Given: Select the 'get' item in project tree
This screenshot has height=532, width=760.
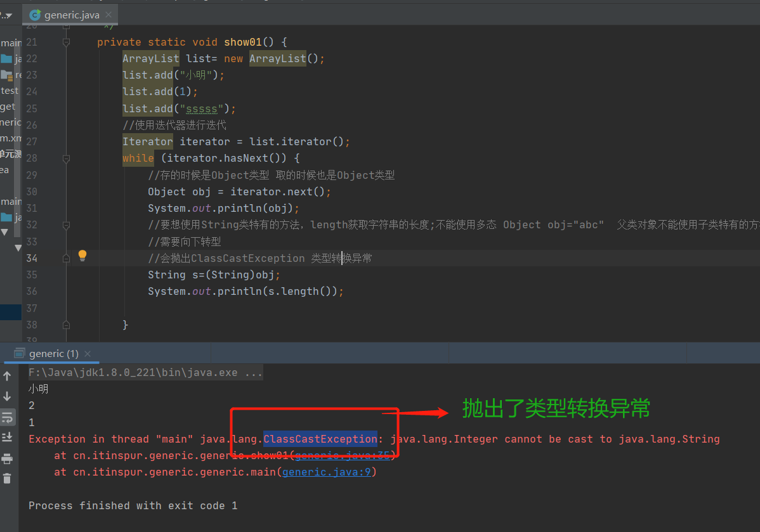Looking at the screenshot, I should (8, 107).
